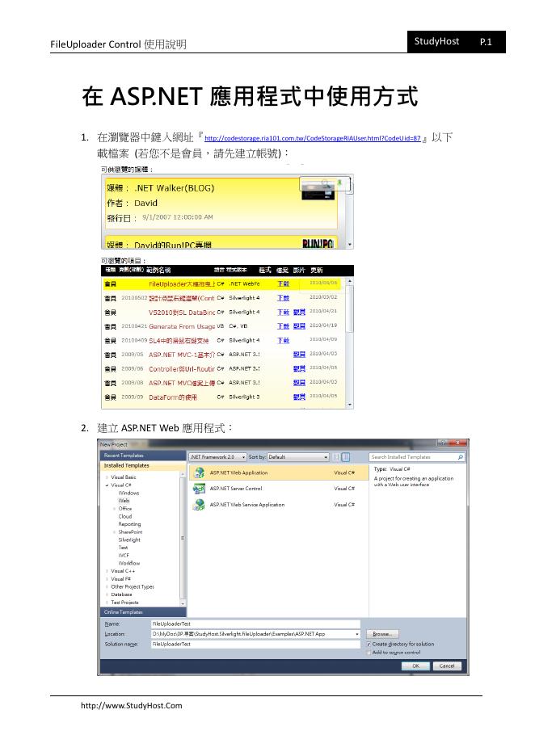Expand the Test Projects tree node
Viewport: 535px width, 756px height.
107,603
